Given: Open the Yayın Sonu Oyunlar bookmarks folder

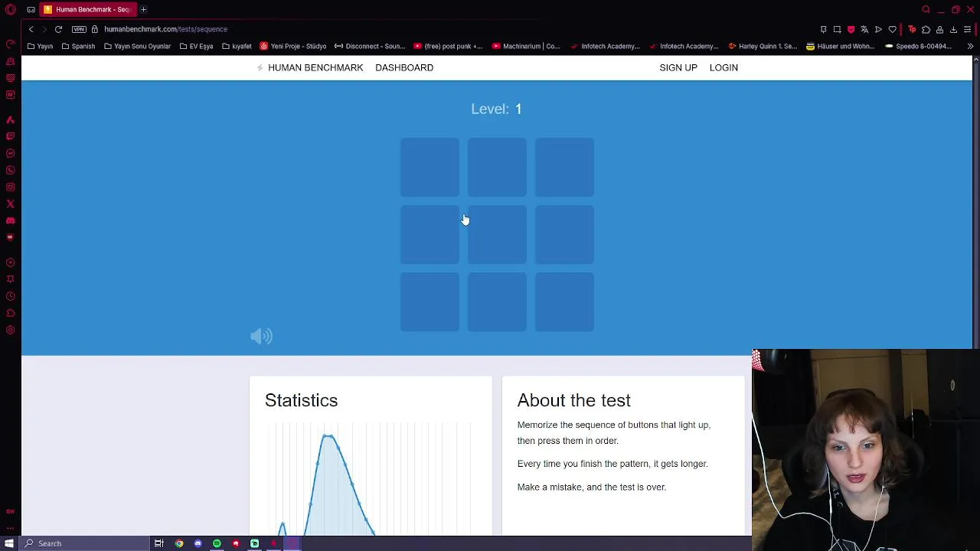Looking at the screenshot, I should [137, 47].
